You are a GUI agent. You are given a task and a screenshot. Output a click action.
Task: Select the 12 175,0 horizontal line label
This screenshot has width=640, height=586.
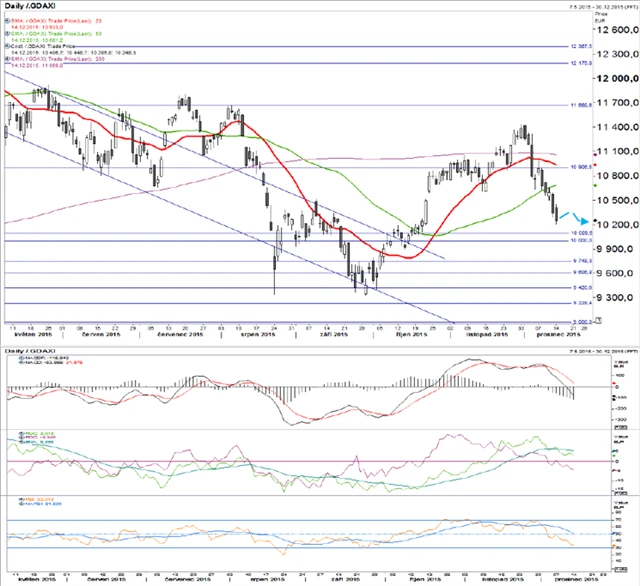[581, 63]
